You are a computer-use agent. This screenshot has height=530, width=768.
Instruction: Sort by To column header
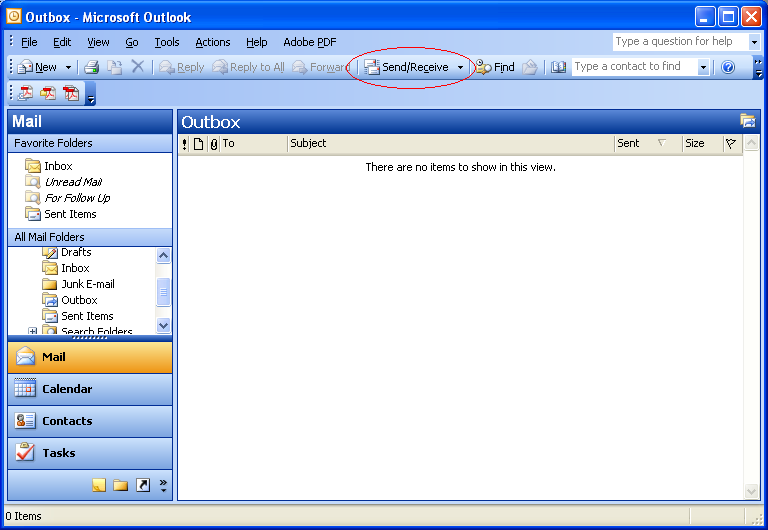point(254,144)
